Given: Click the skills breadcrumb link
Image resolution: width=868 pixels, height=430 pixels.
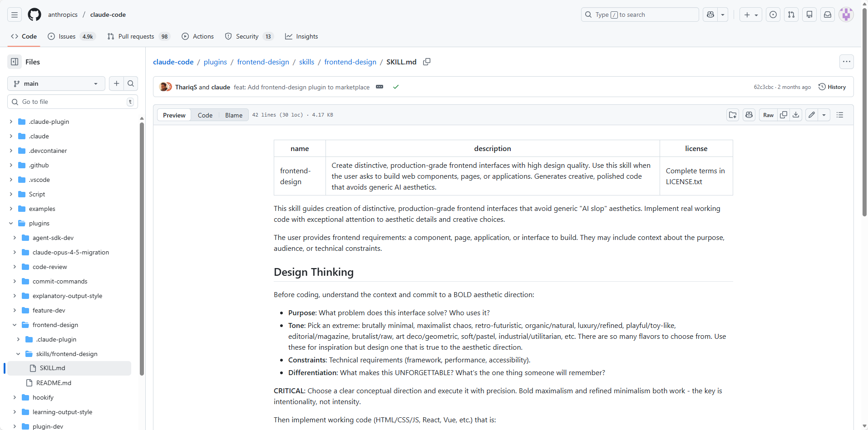Looking at the screenshot, I should 306,62.
